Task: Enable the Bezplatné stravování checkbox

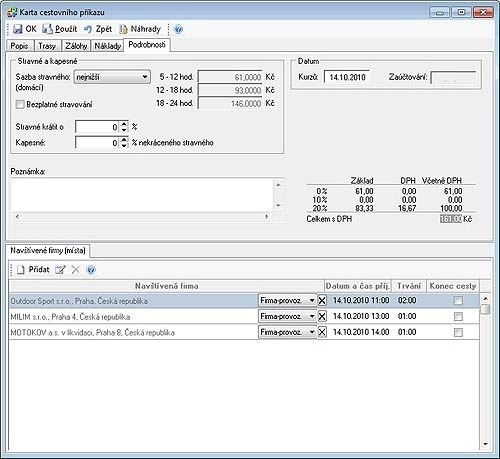Action: [20, 104]
